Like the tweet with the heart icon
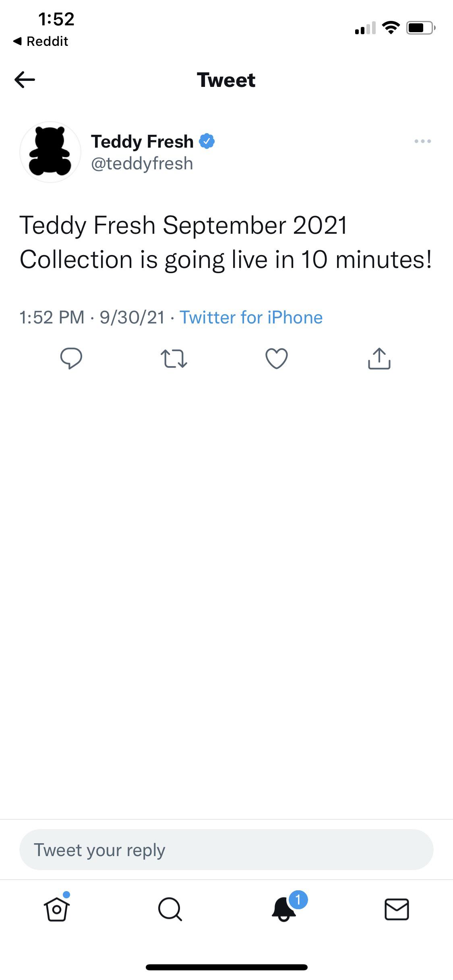This screenshot has height=980, width=453. click(277, 358)
